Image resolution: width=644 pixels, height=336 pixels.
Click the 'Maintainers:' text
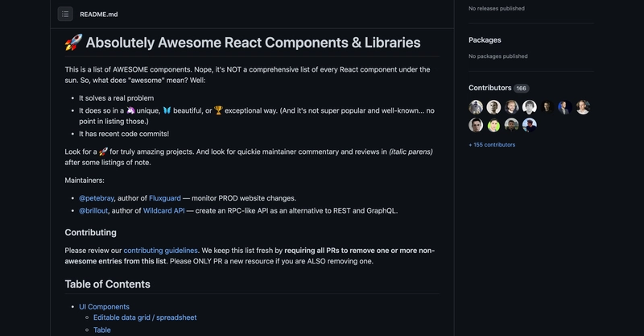tap(85, 180)
